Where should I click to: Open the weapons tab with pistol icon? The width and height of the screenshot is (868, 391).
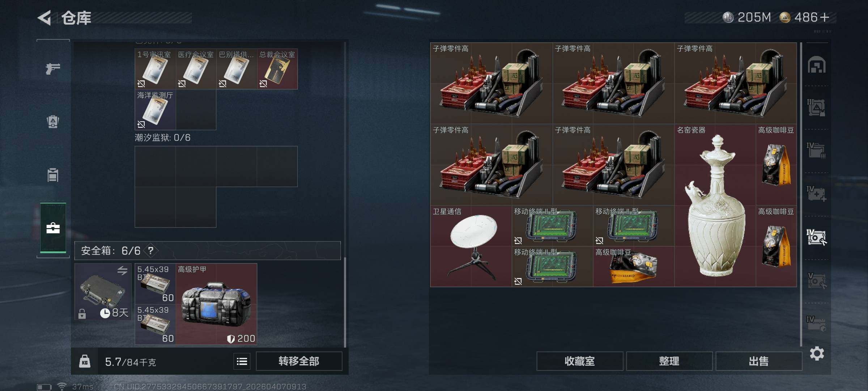[53, 68]
